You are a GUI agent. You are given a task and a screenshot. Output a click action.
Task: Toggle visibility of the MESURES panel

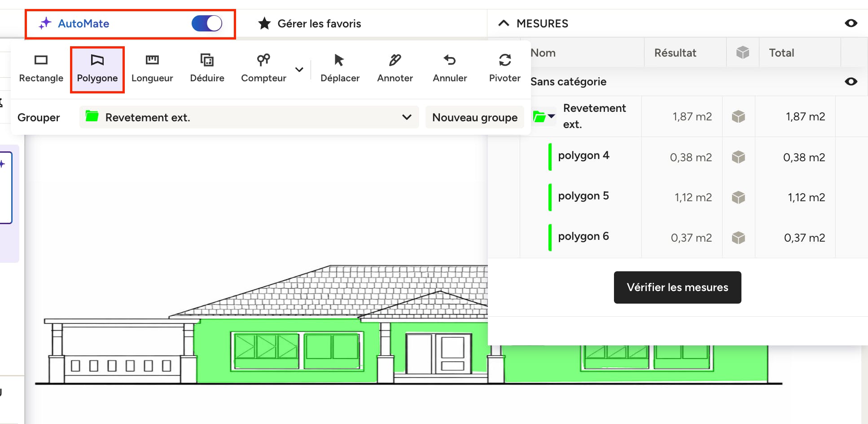850,23
